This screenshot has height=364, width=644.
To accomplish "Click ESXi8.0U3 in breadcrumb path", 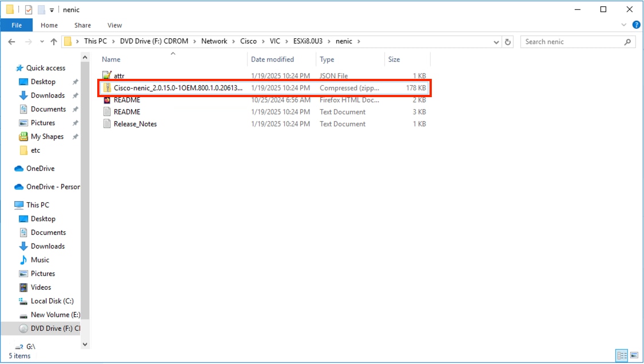I will click(x=308, y=41).
